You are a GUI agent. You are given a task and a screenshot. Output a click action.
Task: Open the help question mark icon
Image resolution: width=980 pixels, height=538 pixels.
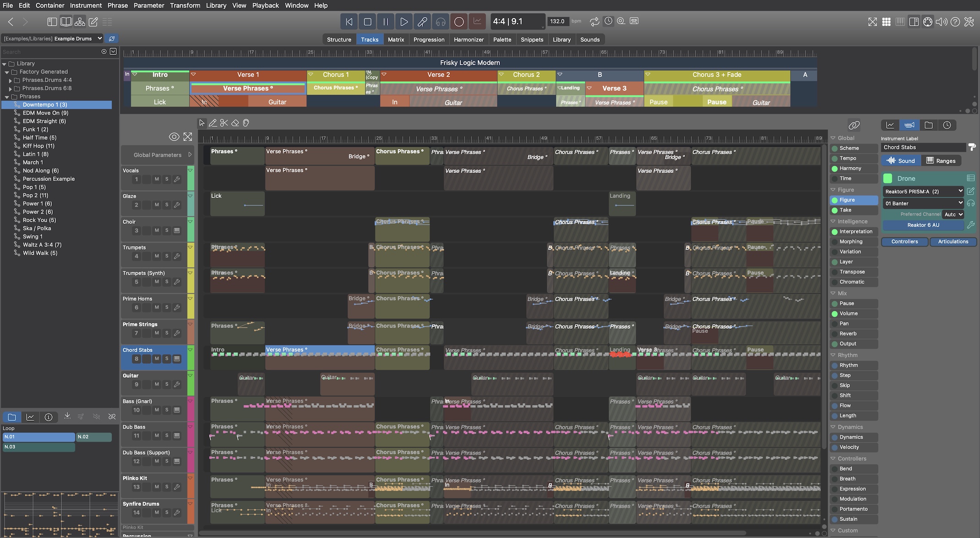coord(955,22)
